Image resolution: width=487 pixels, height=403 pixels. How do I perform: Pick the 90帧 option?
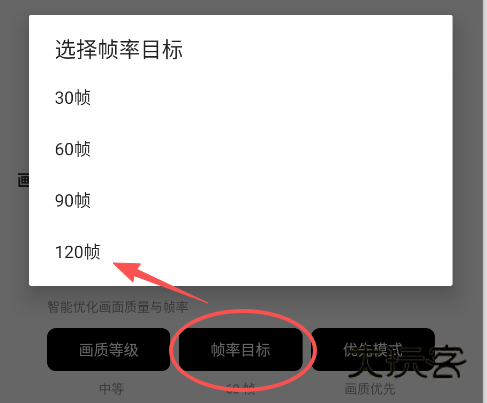coord(240,201)
